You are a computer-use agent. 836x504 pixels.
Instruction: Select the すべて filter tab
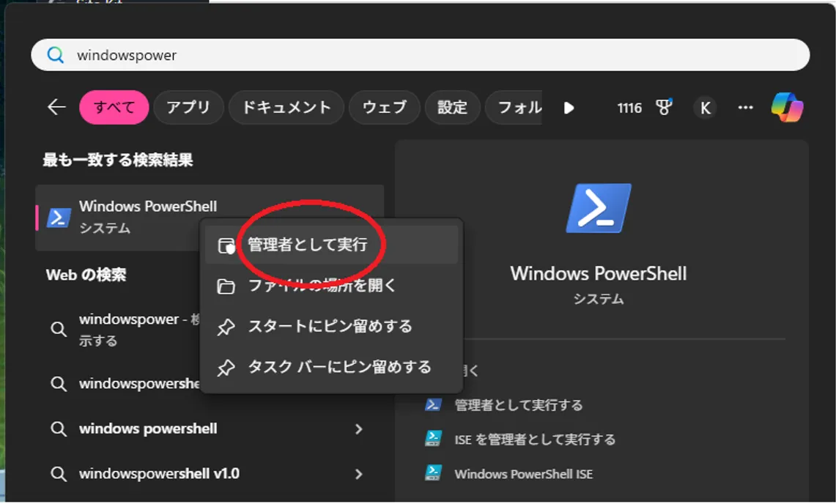[x=114, y=107]
